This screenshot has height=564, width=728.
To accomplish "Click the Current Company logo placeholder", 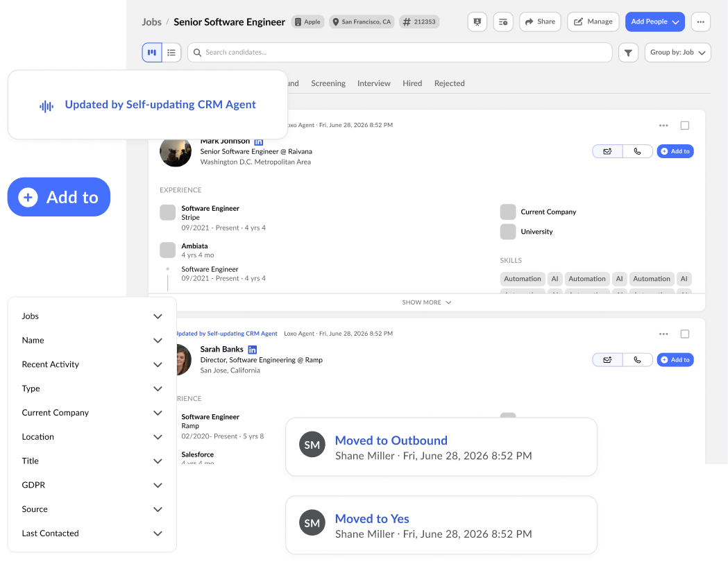I will 508,212.
